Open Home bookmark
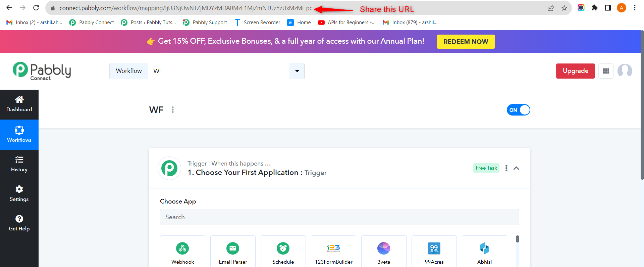Screen dimensions: 644x267 (x=299, y=23)
